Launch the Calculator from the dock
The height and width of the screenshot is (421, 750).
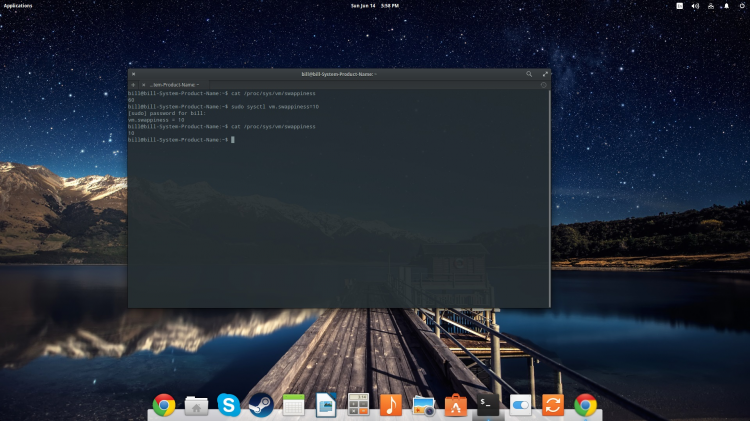tap(358, 405)
